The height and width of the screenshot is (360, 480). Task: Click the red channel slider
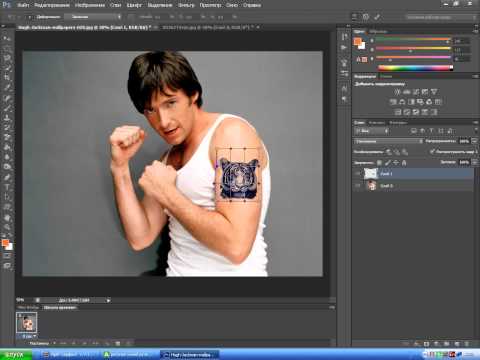(413, 39)
